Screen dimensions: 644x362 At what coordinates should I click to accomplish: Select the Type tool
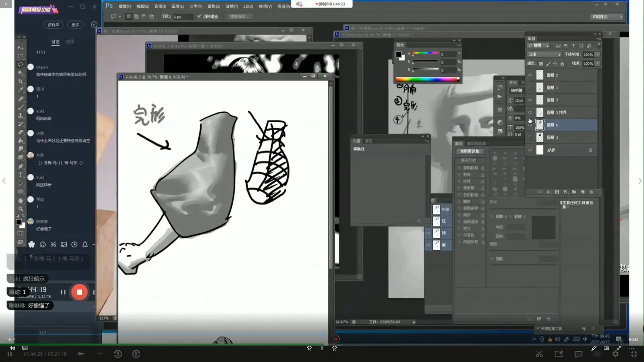click(x=20, y=175)
